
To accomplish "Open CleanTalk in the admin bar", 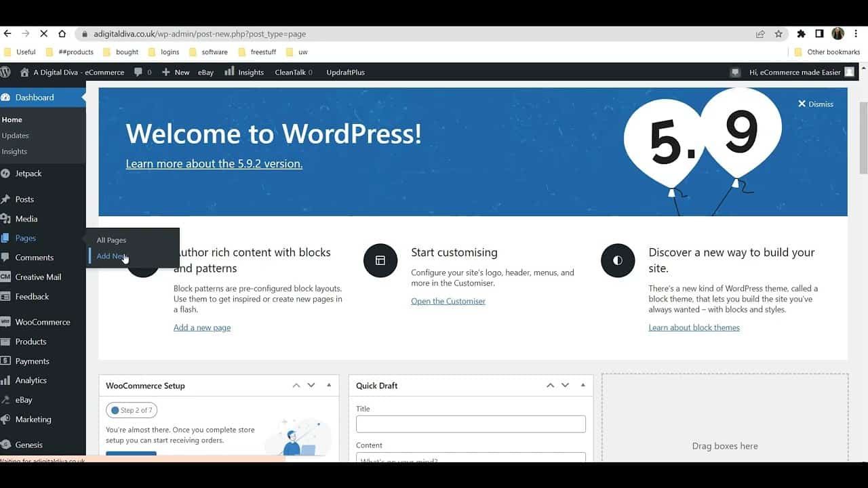I will (293, 72).
